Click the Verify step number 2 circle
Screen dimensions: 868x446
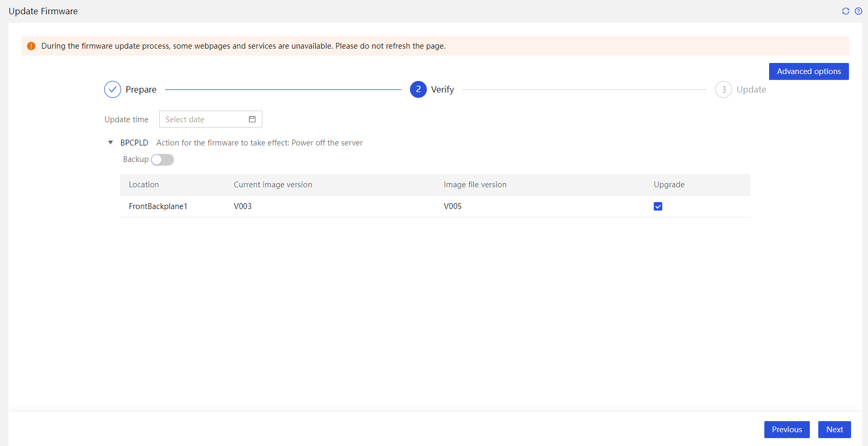(x=418, y=89)
